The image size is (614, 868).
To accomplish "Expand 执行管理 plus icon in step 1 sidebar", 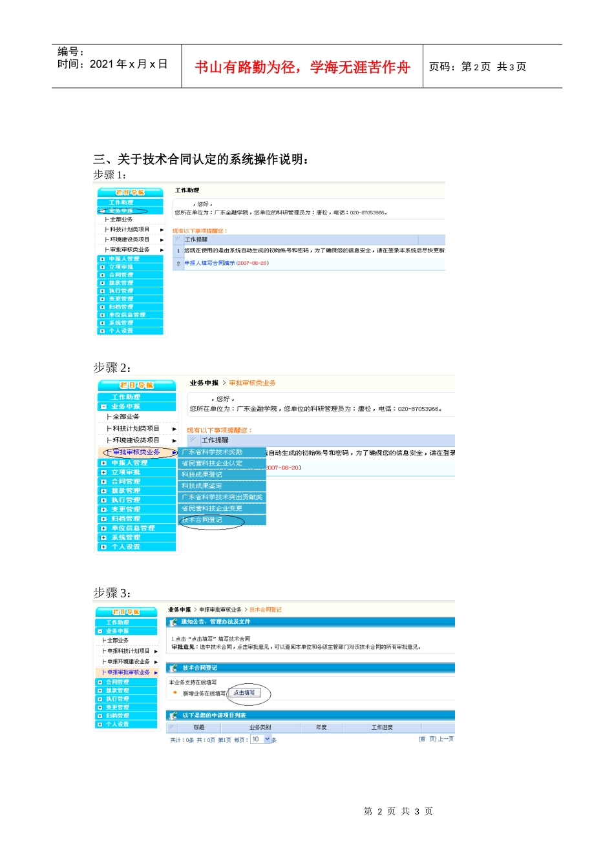I will [102, 291].
